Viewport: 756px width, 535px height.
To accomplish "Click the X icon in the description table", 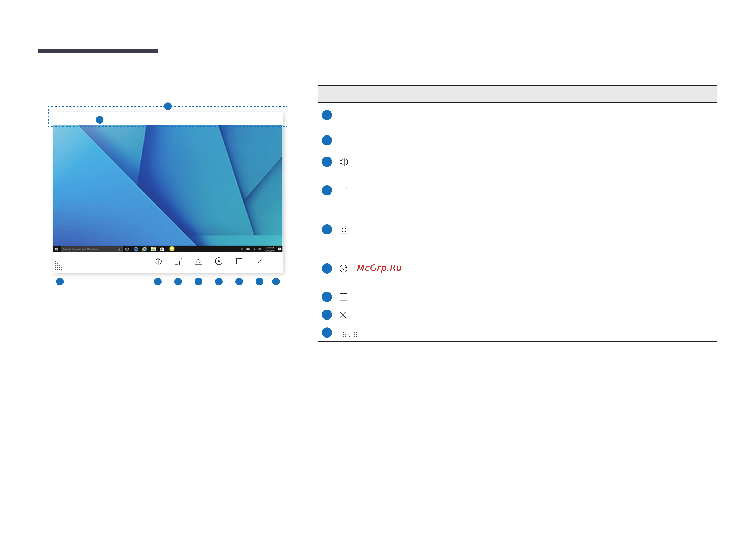I will (x=343, y=315).
